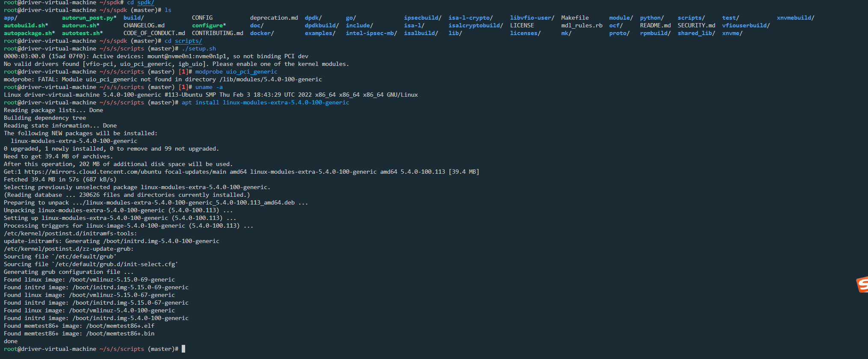The height and width of the screenshot is (359, 868).
Task: Click the app/ directory in ls output
Action: [x=11, y=18]
